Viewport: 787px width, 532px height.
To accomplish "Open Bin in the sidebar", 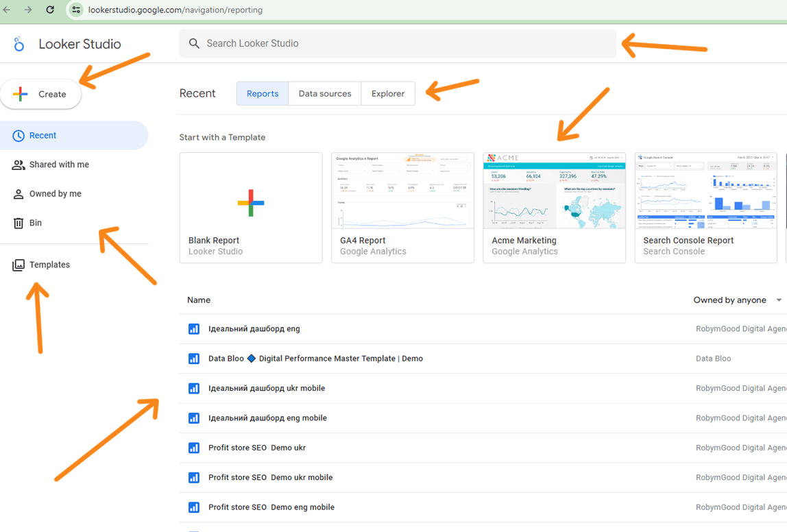I will coord(74,223).
